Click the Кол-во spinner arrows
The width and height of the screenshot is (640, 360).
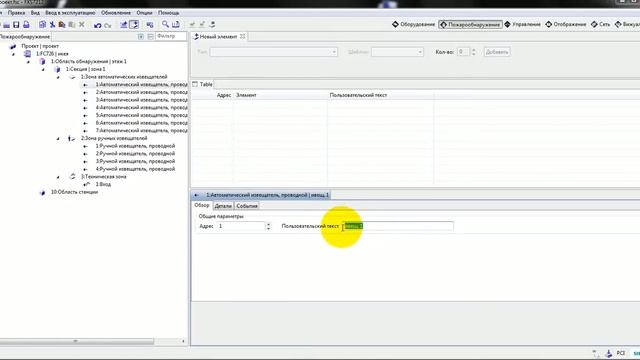tap(473, 52)
